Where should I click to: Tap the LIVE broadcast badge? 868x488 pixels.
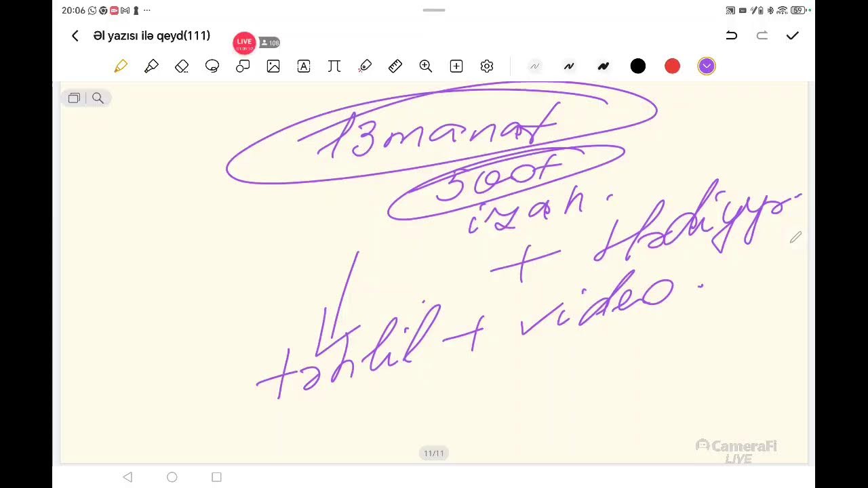[x=244, y=43]
